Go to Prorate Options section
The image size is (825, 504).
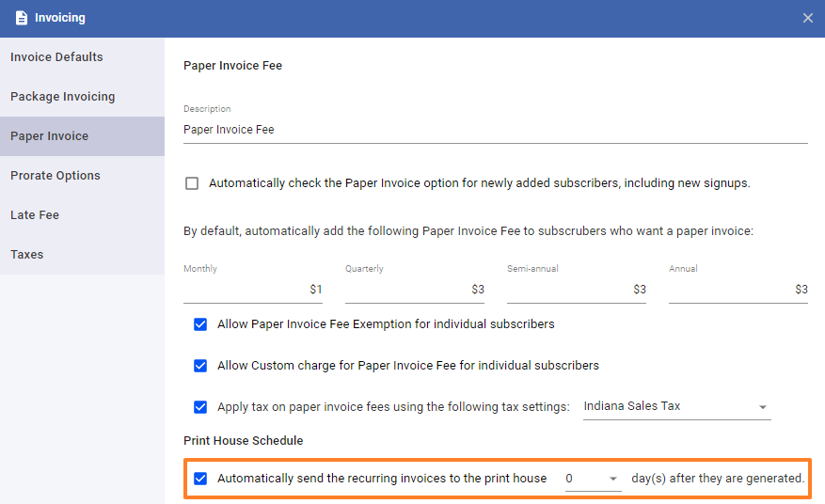pyautogui.click(x=82, y=175)
